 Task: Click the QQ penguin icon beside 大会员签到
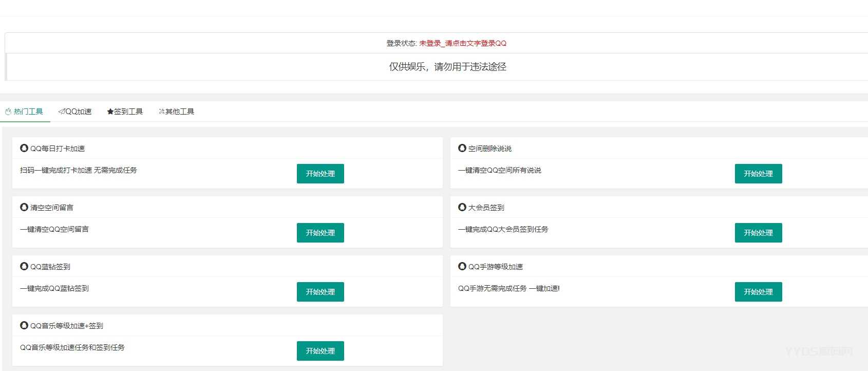click(462, 207)
